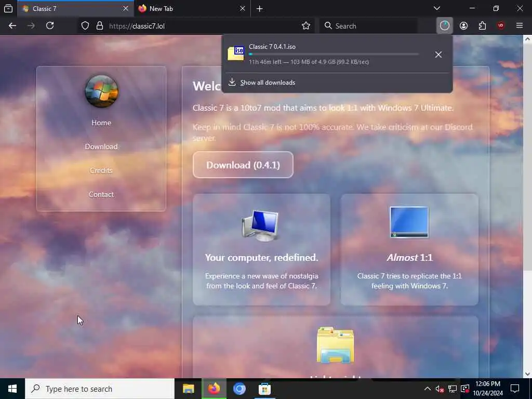Open the clock and date
Screen dimensions: 532x399
pos(488,389)
